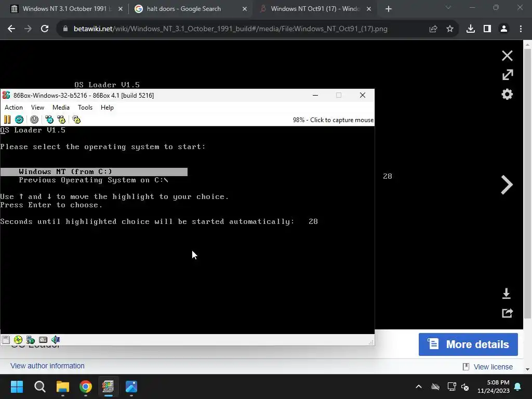Send Ctrl+Alt+Del using 86Box toolbar icon
The height and width of the screenshot is (399, 532).
tap(49, 119)
